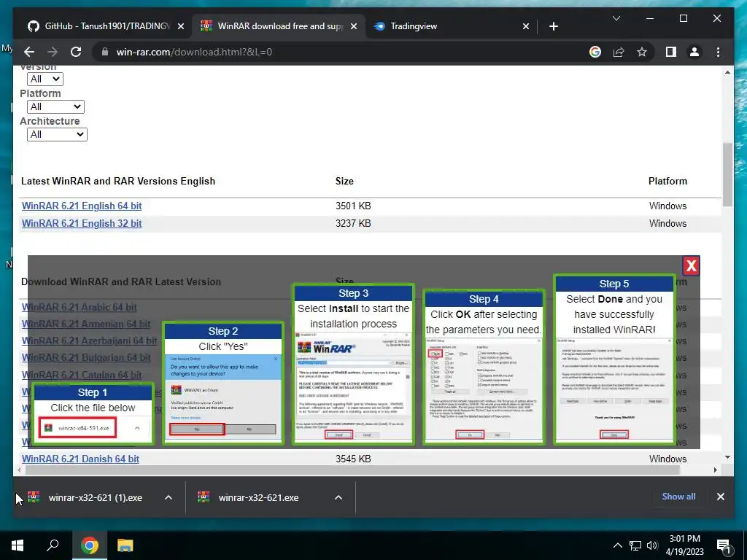This screenshot has height=560, width=747.
Task: Open notification center icon
Action: point(724,546)
